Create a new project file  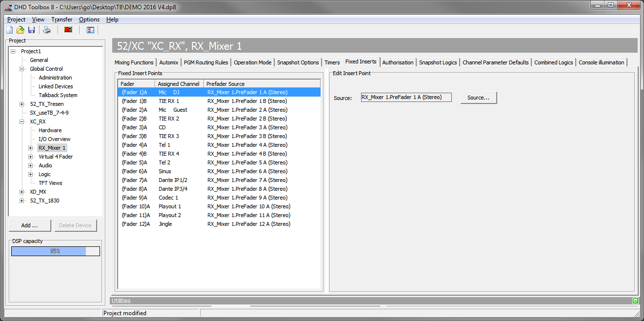tap(9, 30)
